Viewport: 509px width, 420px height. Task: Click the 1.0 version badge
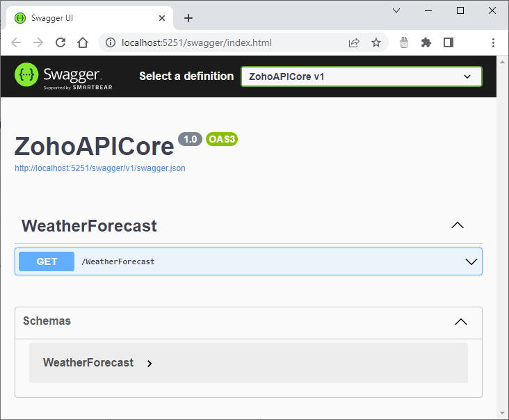pyautogui.click(x=191, y=139)
